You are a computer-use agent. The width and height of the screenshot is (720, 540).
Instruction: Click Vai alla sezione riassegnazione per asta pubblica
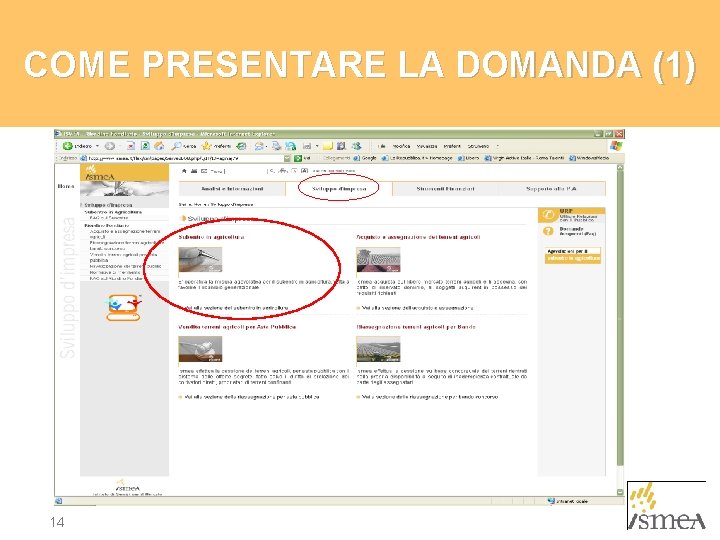point(252,397)
